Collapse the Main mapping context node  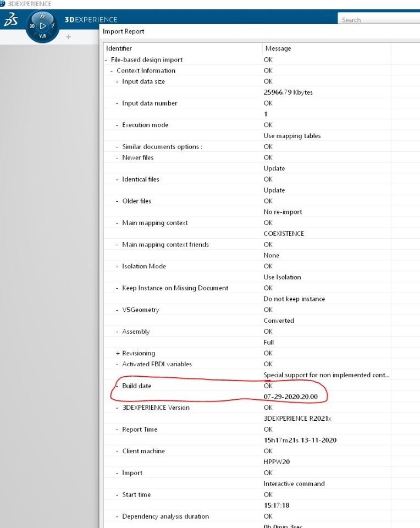click(x=117, y=223)
